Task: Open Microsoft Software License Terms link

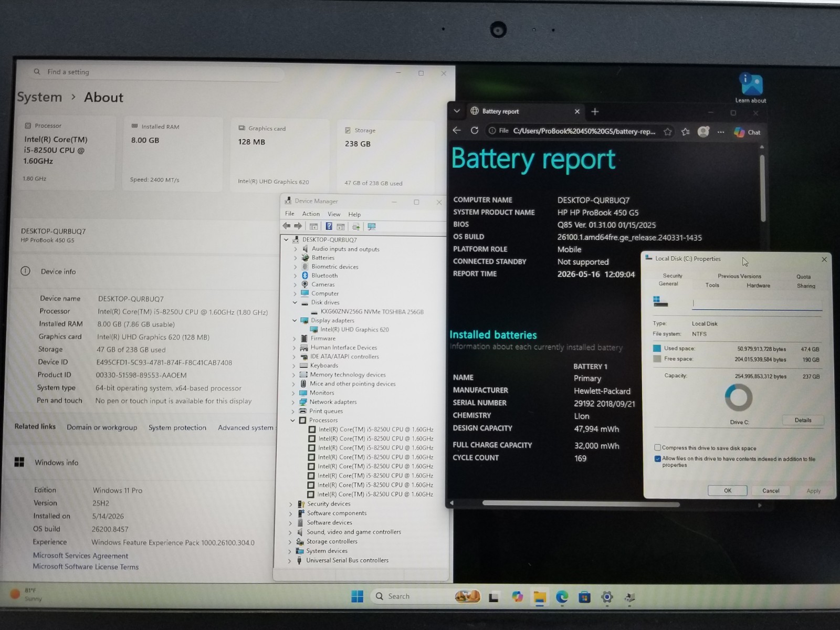Action: tap(86, 566)
